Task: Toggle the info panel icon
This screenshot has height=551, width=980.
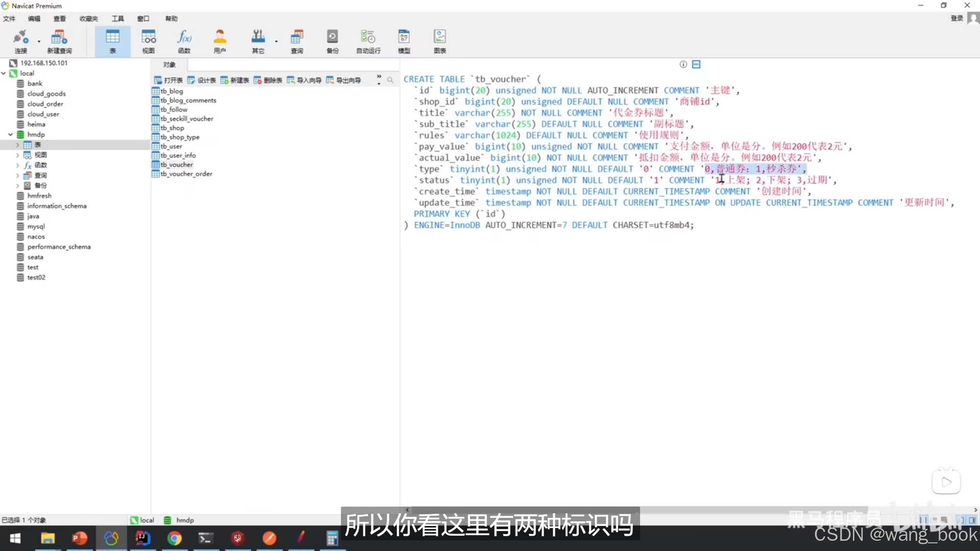Action: [x=683, y=64]
